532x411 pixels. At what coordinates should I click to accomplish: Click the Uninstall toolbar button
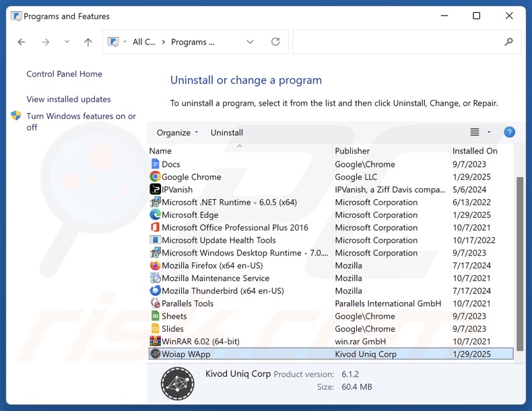point(227,133)
